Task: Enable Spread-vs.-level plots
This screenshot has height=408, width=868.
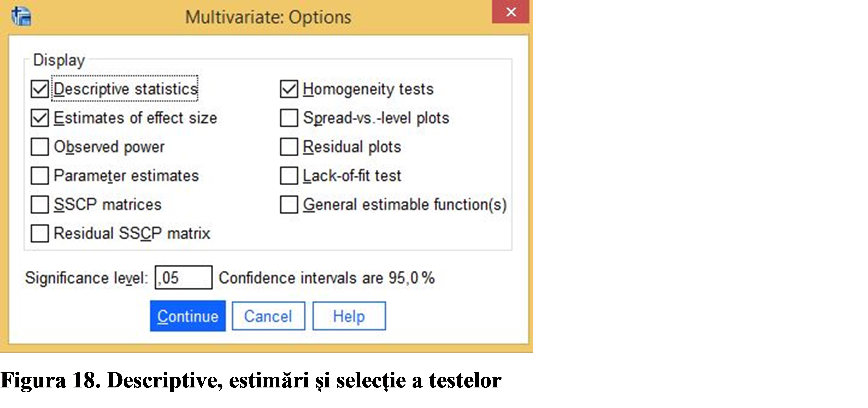Action: [289, 118]
